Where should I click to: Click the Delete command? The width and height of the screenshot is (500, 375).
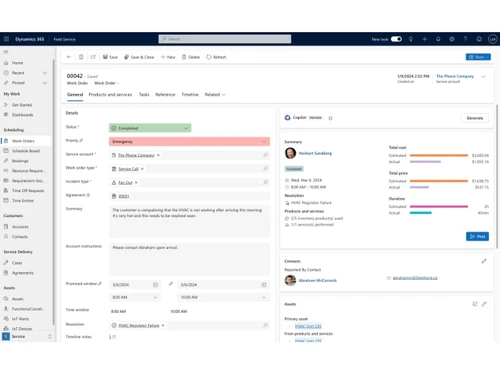[x=191, y=57]
